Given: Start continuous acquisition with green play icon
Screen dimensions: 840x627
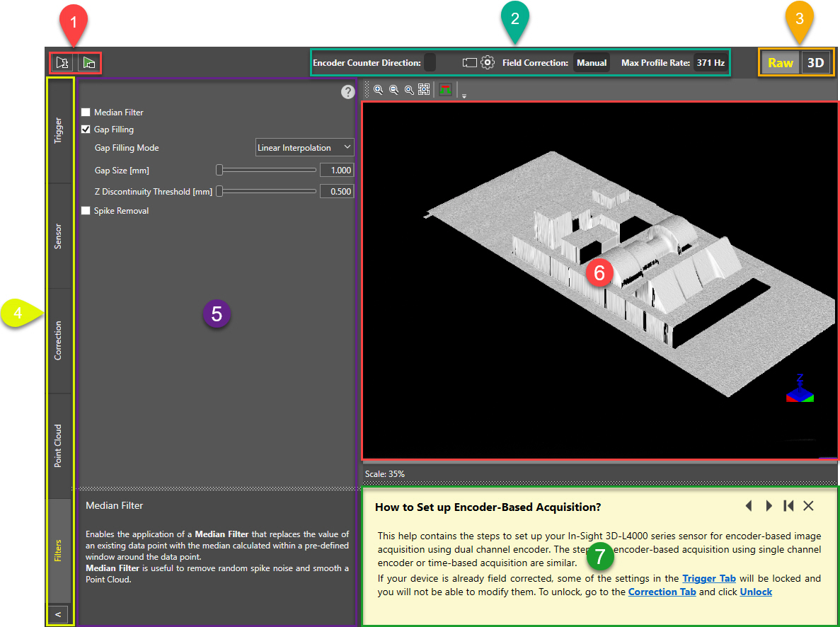Looking at the screenshot, I should (x=89, y=62).
